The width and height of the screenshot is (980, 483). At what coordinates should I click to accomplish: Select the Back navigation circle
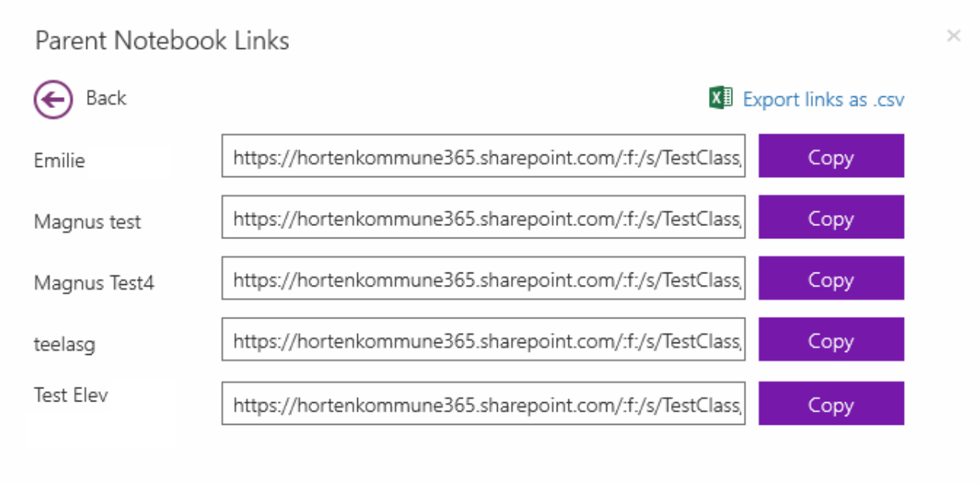pyautogui.click(x=52, y=99)
